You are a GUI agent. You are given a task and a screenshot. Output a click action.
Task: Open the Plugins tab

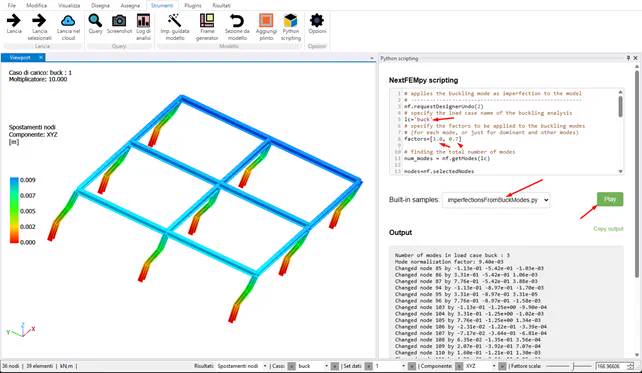tap(193, 5)
